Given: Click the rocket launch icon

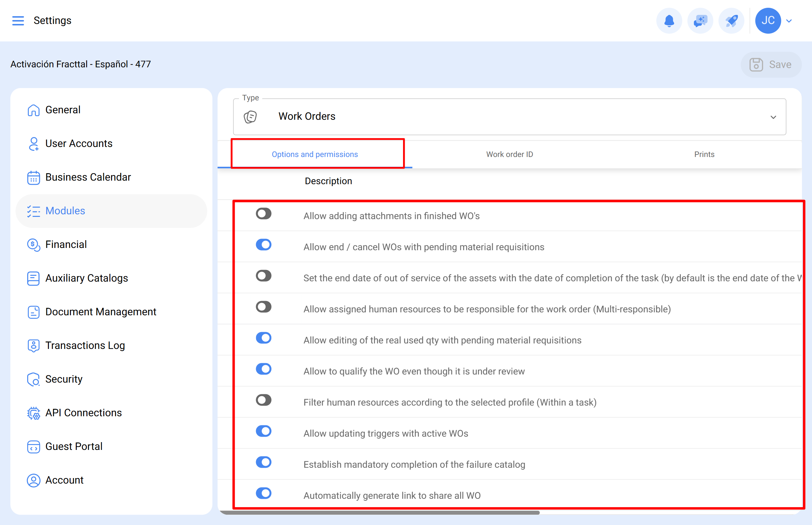Looking at the screenshot, I should click(x=731, y=21).
